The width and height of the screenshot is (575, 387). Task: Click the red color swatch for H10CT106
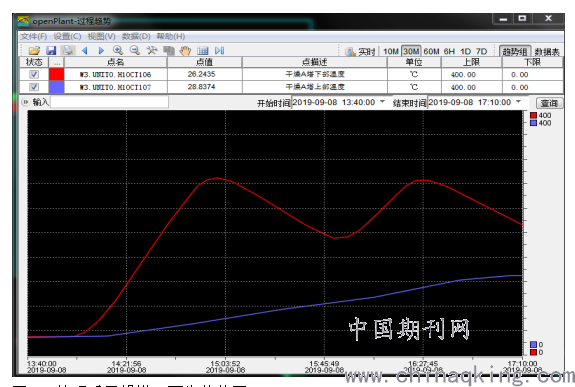[x=56, y=74]
